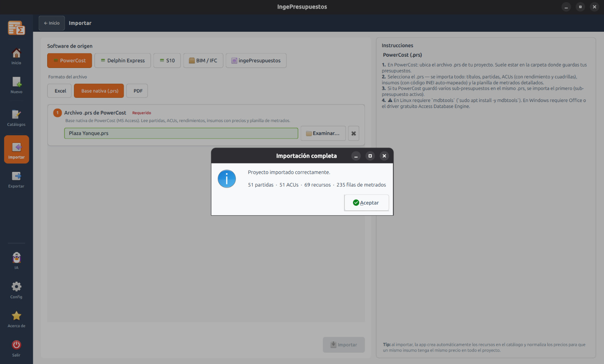Image resolution: width=604 pixels, height=364 pixels.
Task: Click the 'Requerido' label
Action: [142, 113]
